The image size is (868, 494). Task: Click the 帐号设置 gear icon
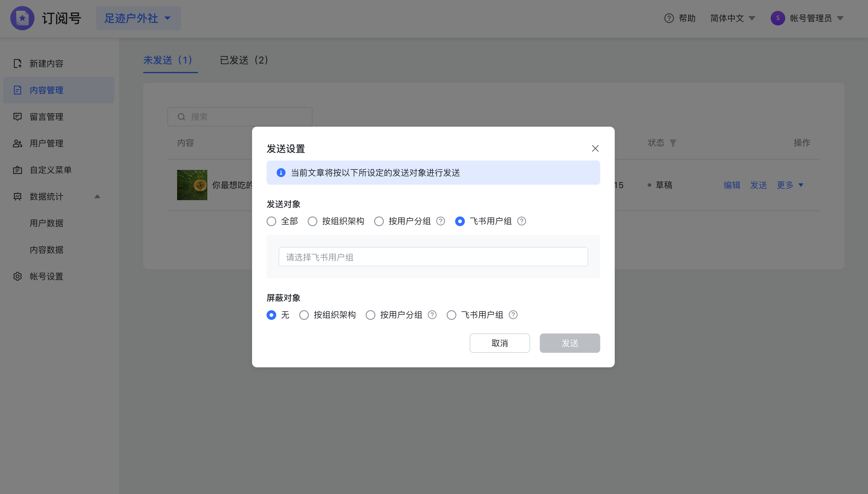17,276
